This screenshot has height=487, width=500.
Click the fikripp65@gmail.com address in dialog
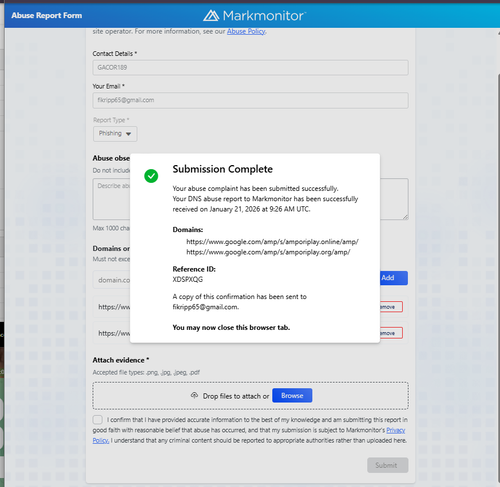click(x=205, y=307)
